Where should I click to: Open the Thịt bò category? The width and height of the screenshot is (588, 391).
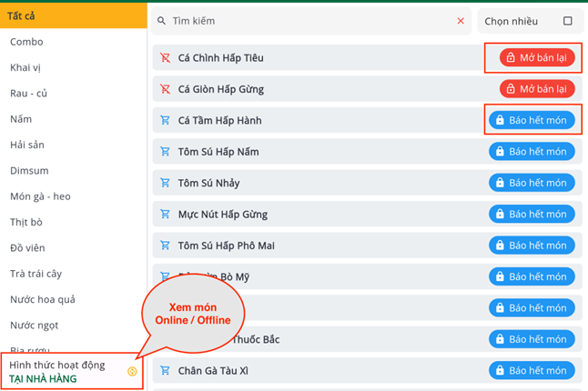(x=26, y=222)
